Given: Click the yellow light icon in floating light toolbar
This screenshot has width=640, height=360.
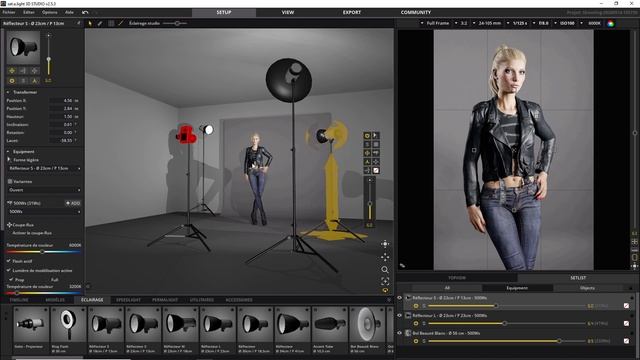Looking at the screenshot, I should click(367, 136).
